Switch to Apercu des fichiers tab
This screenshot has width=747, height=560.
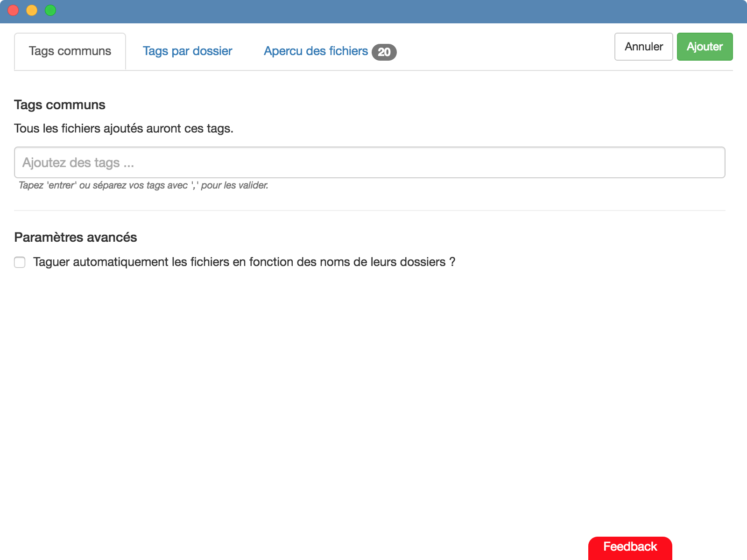pos(315,51)
